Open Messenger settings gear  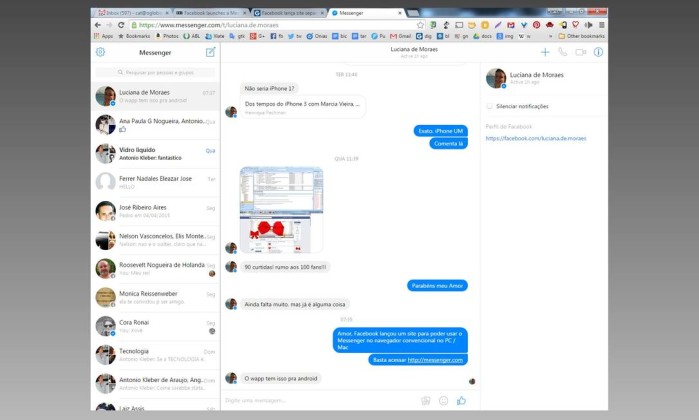tap(100, 52)
